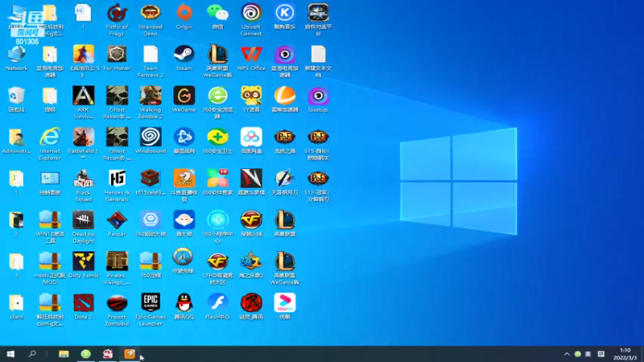Viewport: 644px width, 362px height.
Task: Open the taskbar clock showing 1:10
Action: click(x=625, y=354)
